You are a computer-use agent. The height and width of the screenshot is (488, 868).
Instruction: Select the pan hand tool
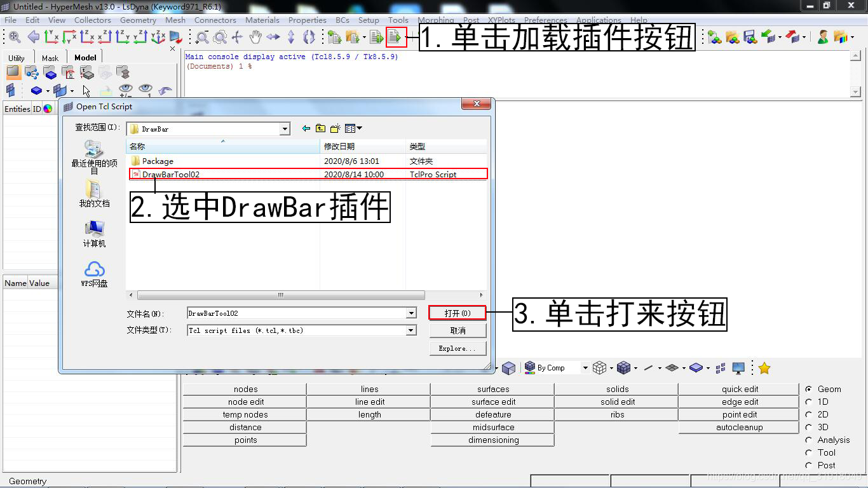[x=255, y=37]
